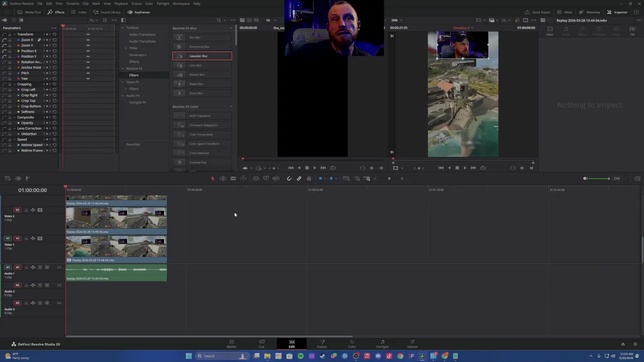
Task: Select the Box Blur effect
Action: point(202,37)
